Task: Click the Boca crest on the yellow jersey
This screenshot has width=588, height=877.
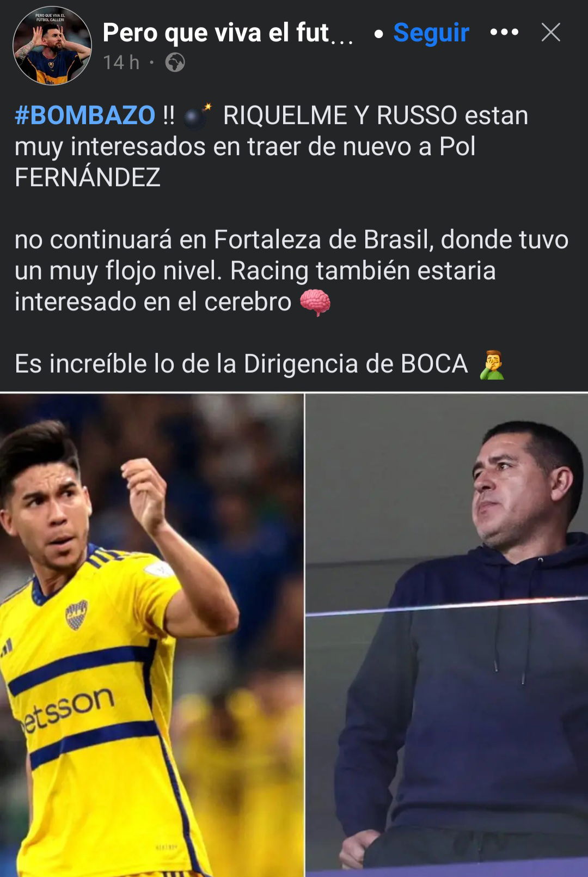Action: (76, 614)
